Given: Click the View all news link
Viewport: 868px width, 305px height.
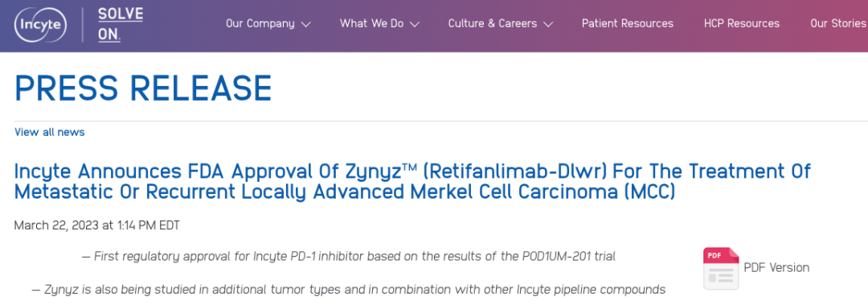Looking at the screenshot, I should [x=49, y=133].
